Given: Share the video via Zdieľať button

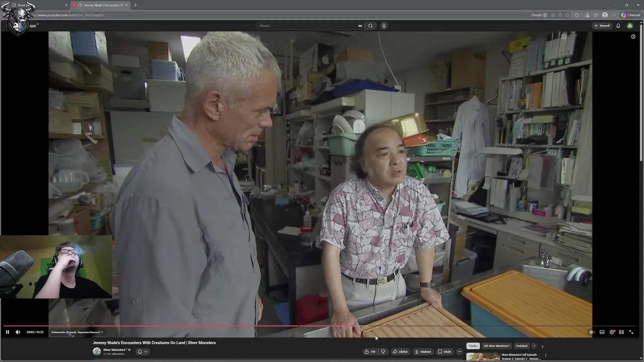Looking at the screenshot, I should coord(400,352).
